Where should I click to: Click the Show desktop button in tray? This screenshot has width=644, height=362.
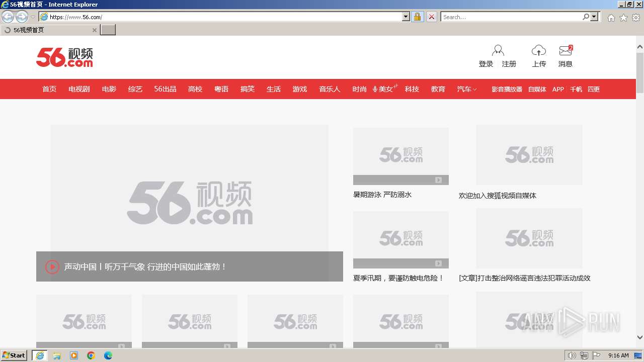click(638, 355)
